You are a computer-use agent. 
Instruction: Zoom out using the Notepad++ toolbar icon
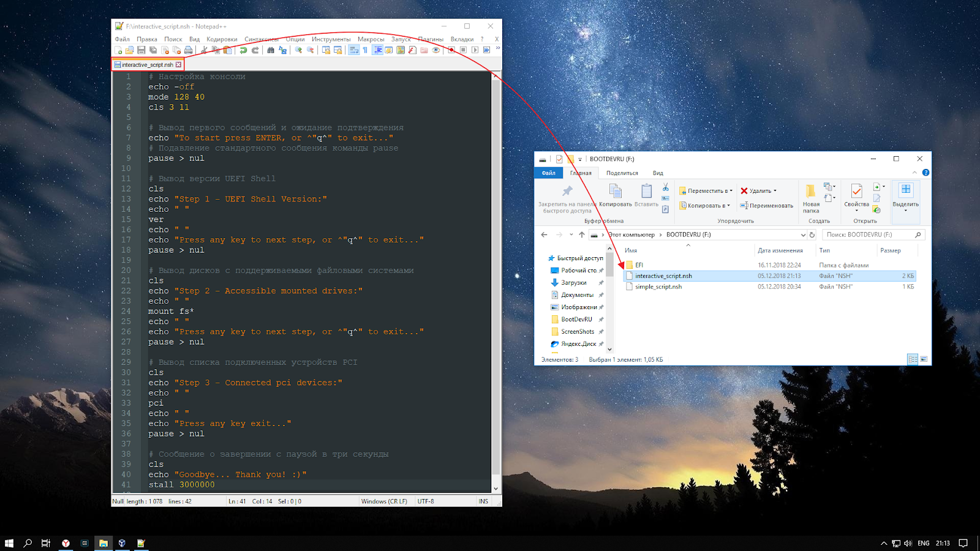310,50
